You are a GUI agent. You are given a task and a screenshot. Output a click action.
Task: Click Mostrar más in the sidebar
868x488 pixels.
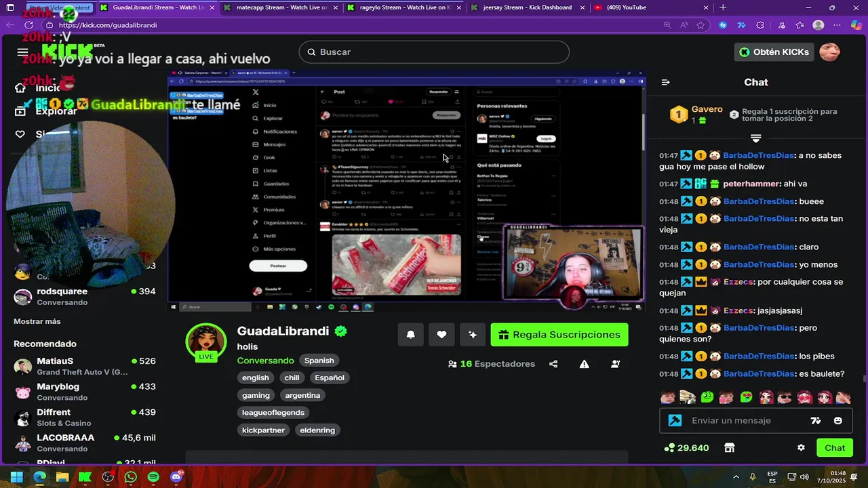(37, 321)
